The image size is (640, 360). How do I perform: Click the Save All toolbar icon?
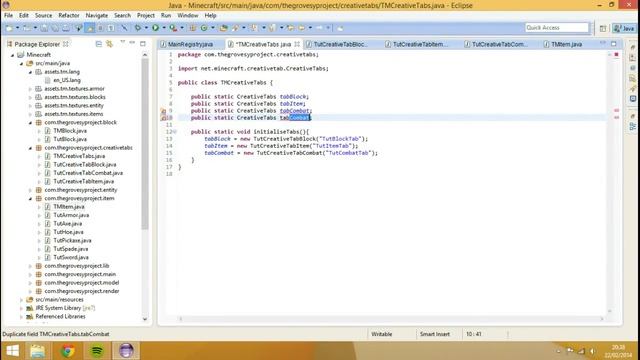tap(55, 28)
